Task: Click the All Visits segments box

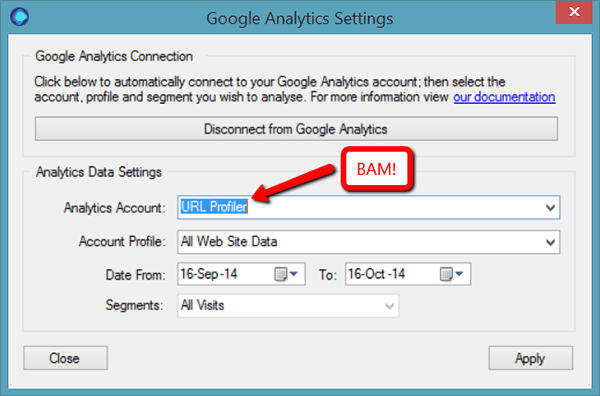Action: [288, 306]
